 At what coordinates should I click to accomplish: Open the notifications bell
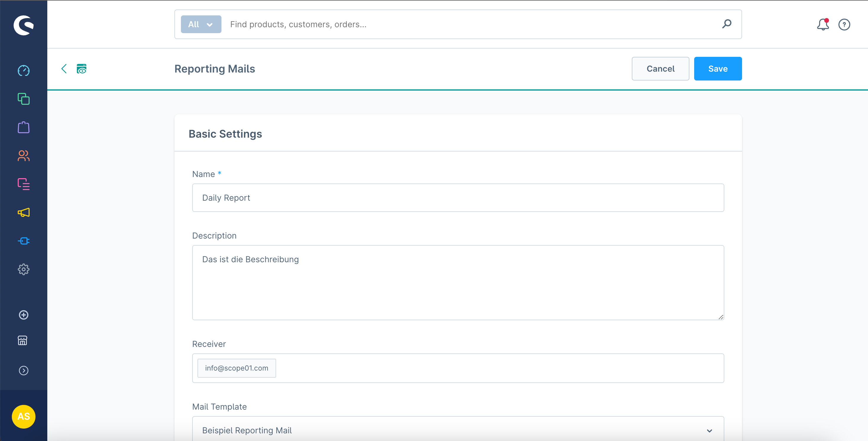(x=823, y=24)
